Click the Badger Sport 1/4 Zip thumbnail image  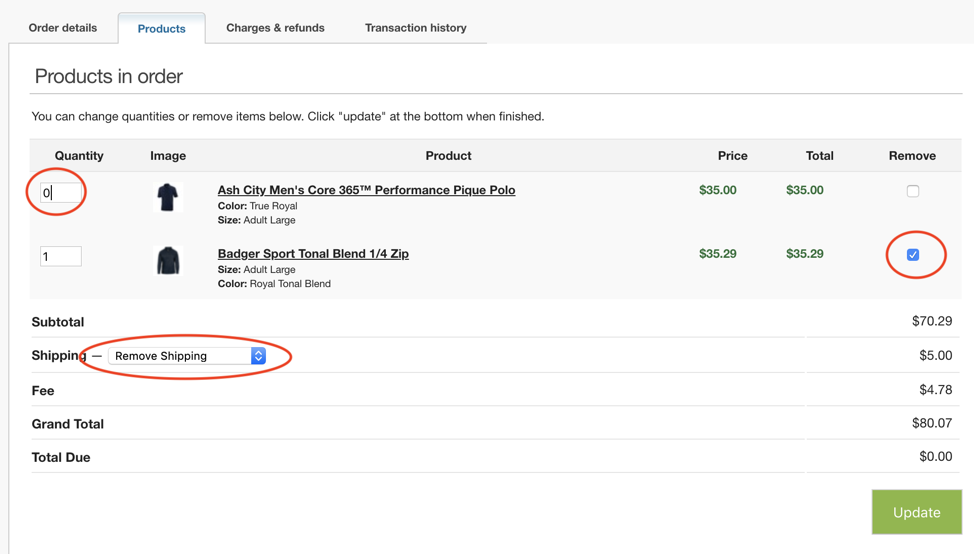[168, 261]
